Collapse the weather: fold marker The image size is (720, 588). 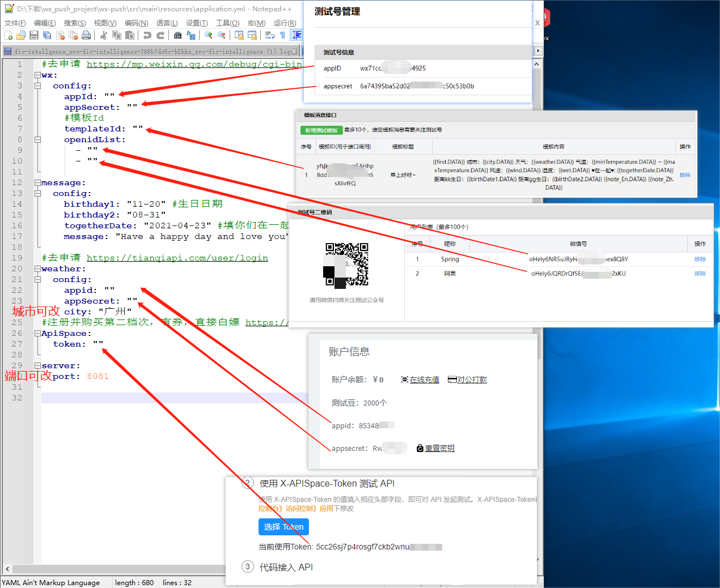point(37,269)
